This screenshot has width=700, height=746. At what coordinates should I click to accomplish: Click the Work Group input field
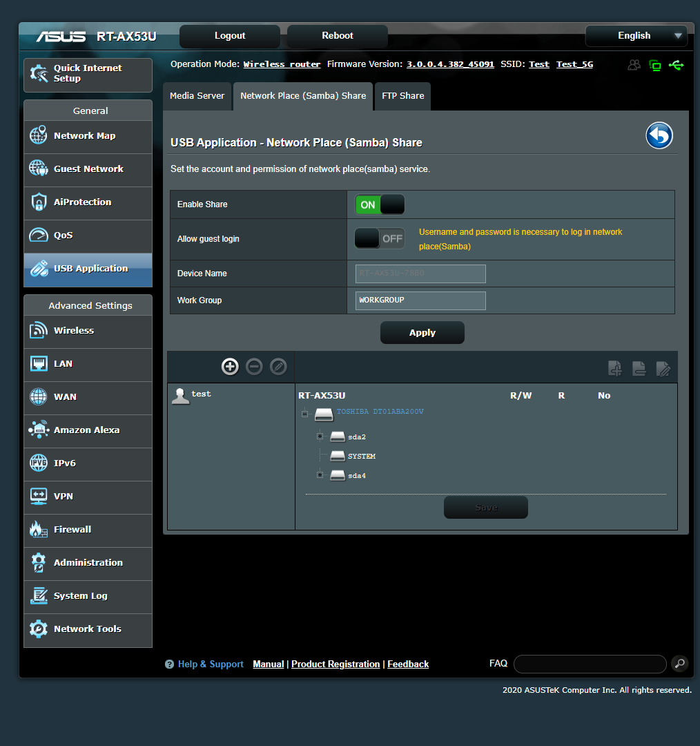point(420,300)
